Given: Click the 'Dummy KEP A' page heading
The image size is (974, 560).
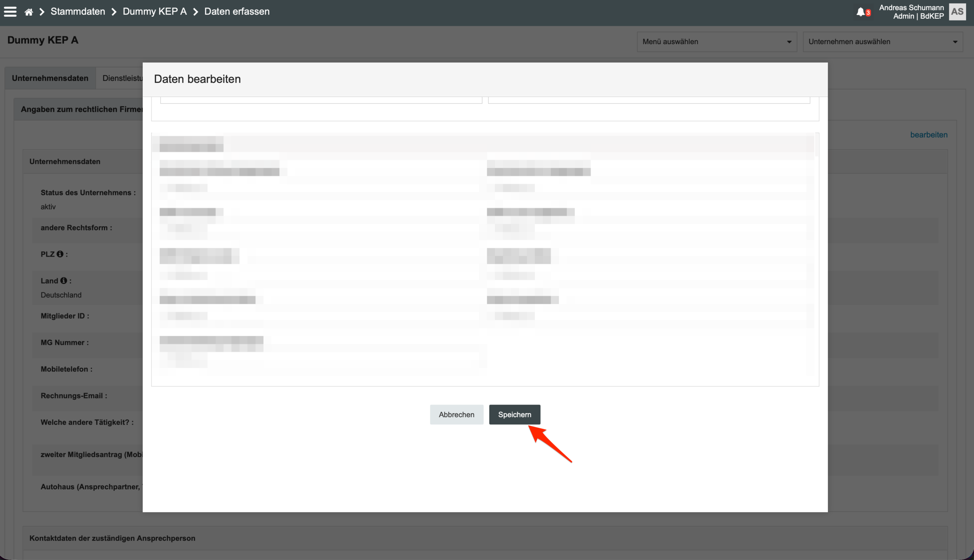Looking at the screenshot, I should (x=43, y=40).
